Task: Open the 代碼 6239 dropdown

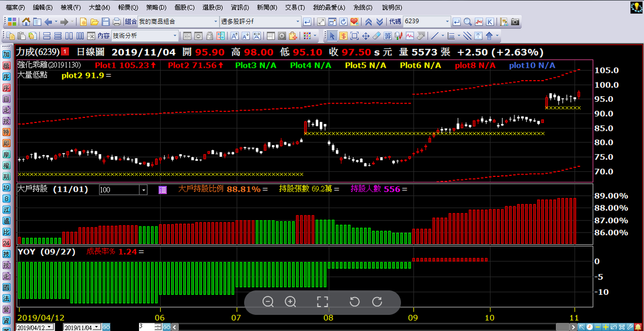Action: (x=447, y=21)
